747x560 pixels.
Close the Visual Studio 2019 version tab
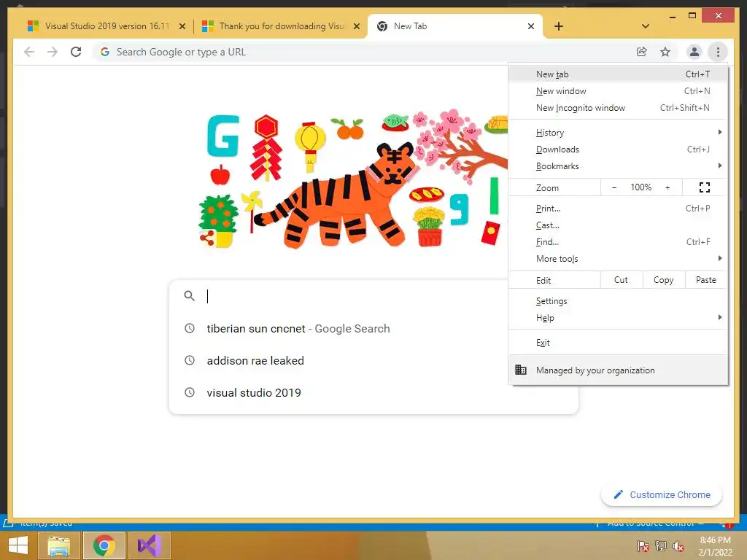(x=182, y=26)
